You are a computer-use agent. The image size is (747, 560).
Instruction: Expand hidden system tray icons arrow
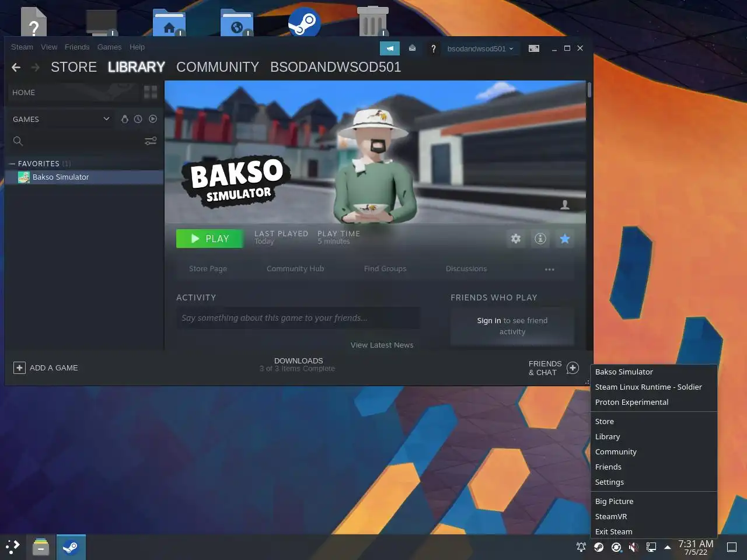[668, 547]
